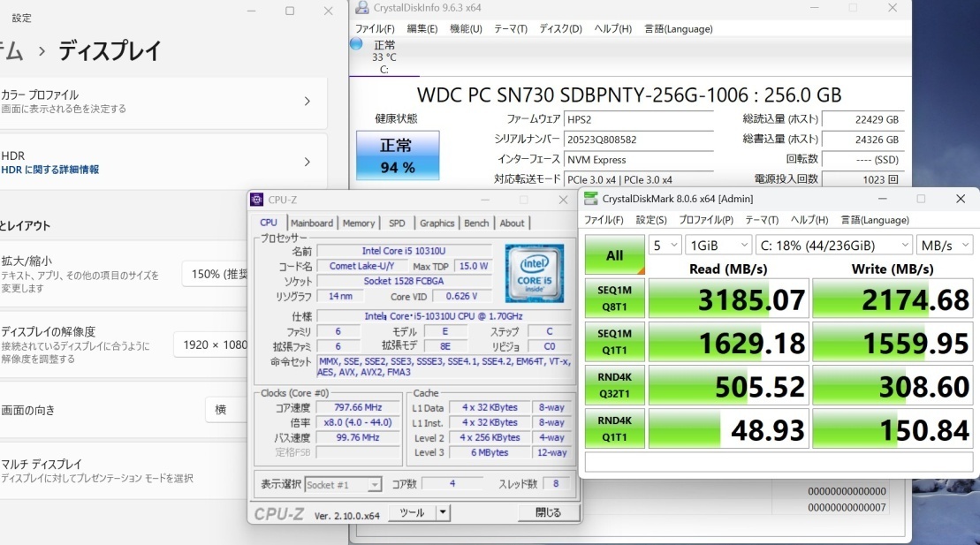Screen dimensions: 980x545
Task: Click the serial number field 20523Q808582
Action: click(x=639, y=140)
